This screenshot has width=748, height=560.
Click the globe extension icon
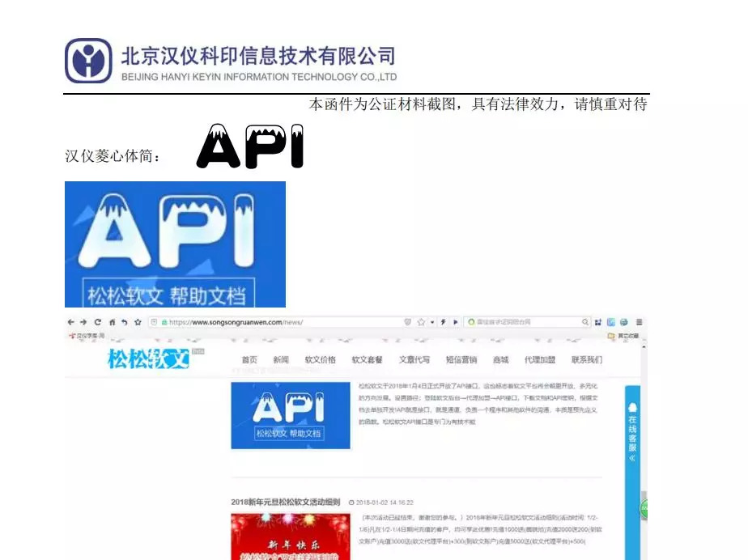click(x=624, y=322)
